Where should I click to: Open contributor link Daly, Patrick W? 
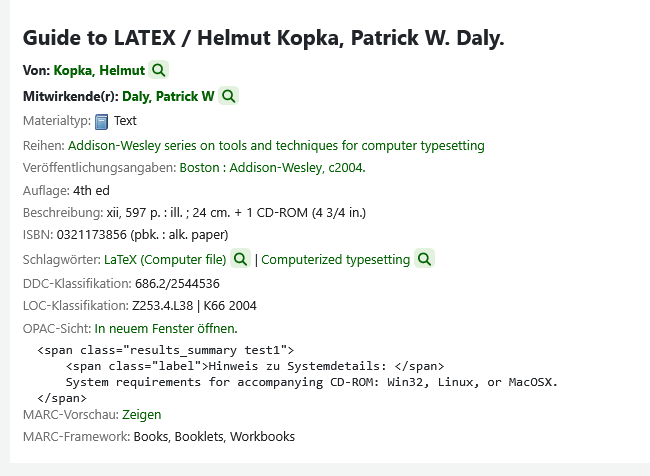point(168,96)
